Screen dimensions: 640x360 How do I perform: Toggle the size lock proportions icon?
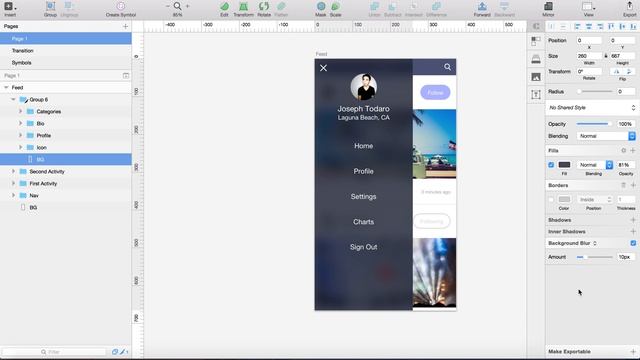606,56
